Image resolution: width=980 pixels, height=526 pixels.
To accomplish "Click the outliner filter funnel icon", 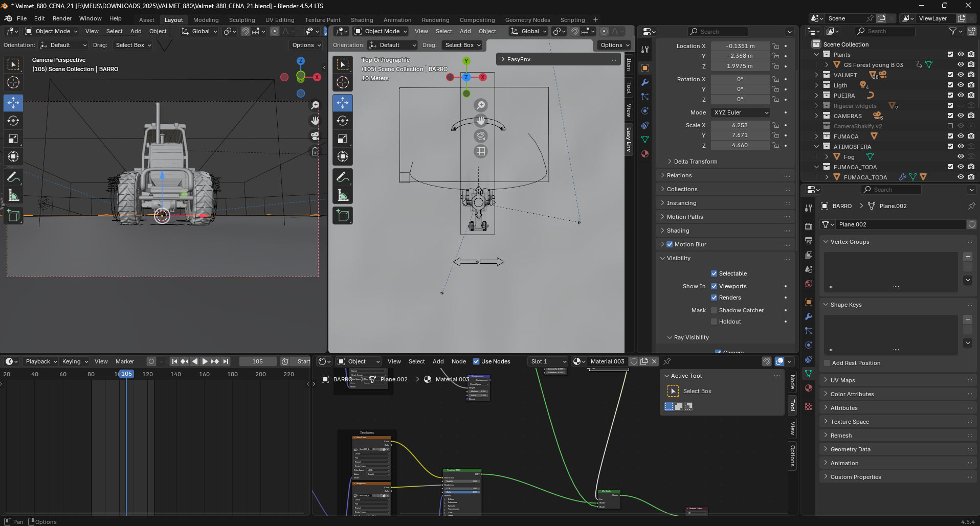I will [x=953, y=31].
